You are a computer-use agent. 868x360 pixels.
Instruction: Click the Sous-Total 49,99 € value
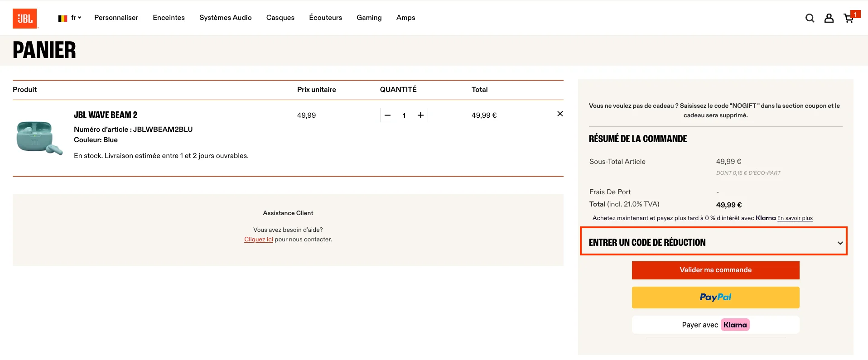[728, 162]
